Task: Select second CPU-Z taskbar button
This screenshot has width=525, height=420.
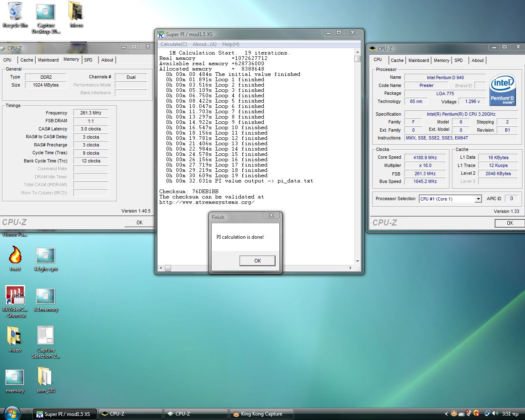Action: click(196, 414)
